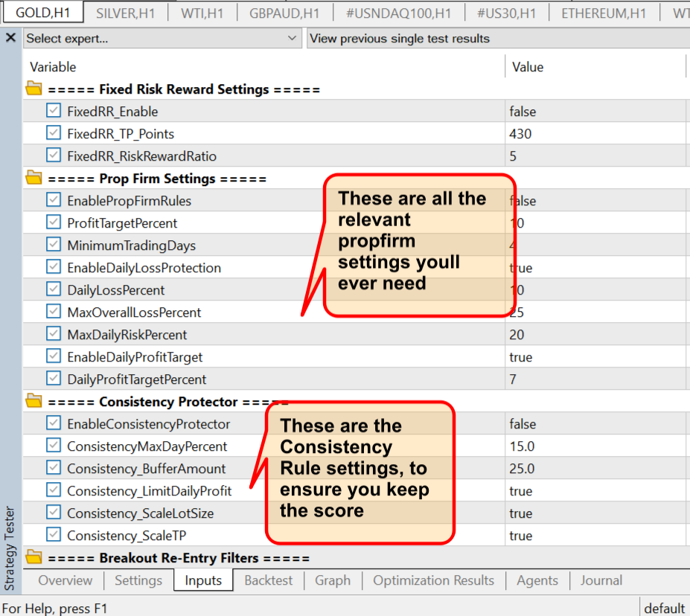Switch to the #US30,H1 chart tab
This screenshot has width=690, height=616.
506,13
